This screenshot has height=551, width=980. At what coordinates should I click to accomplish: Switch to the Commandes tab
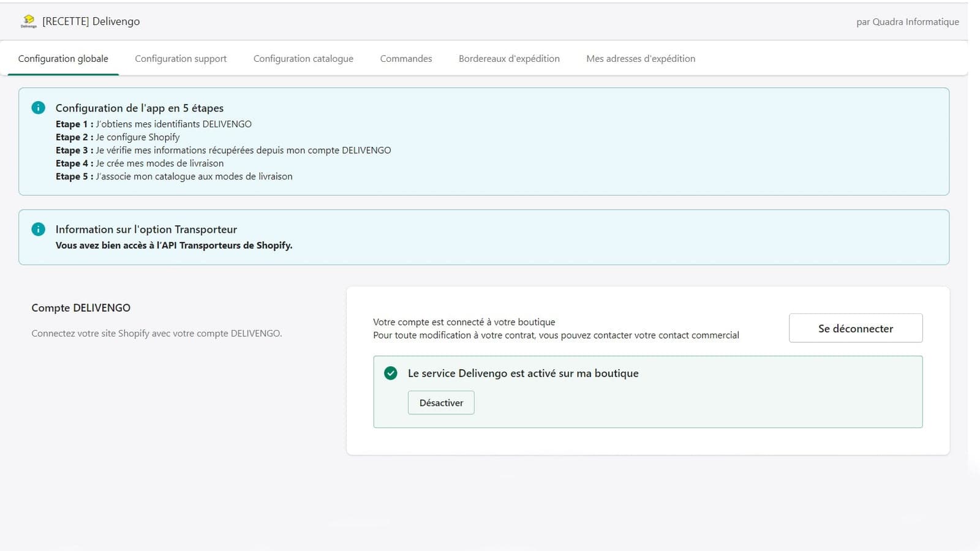click(405, 58)
